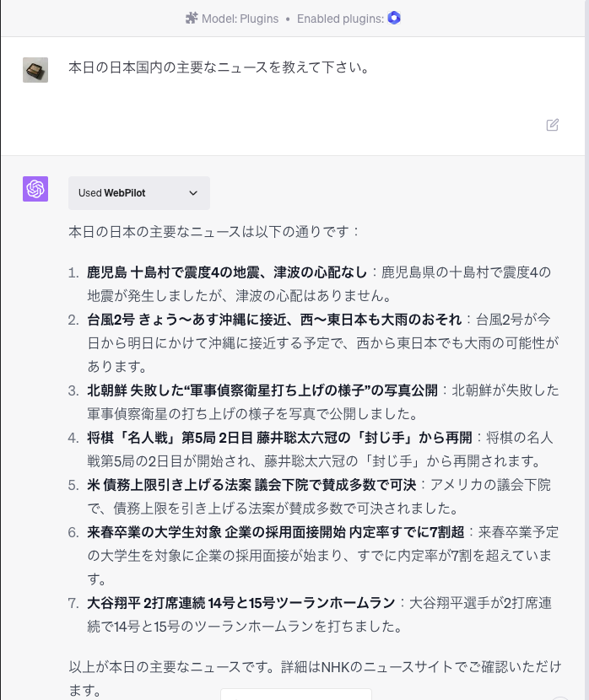
Task: Click the Enabled plugins label
Action: pos(340,19)
